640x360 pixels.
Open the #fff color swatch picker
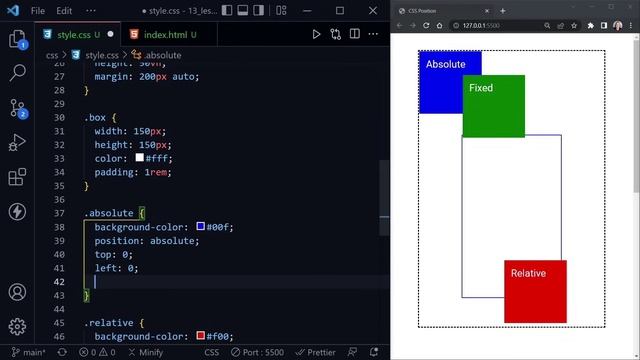(140, 158)
